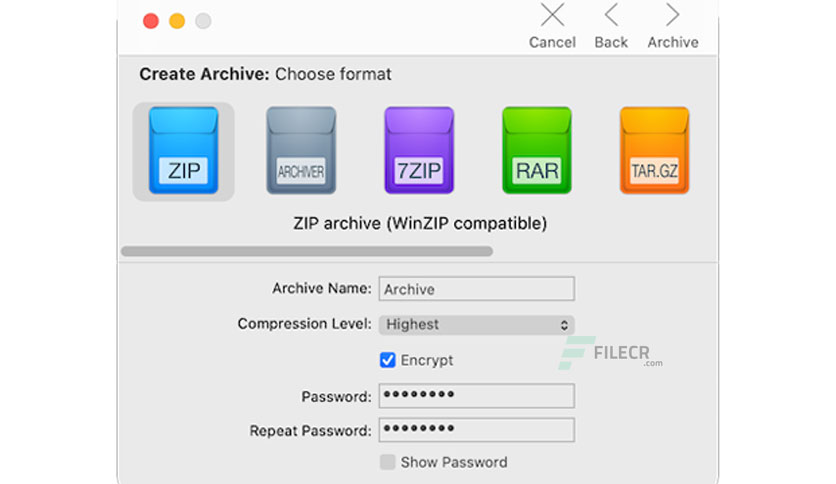Uncheck the Encrypt checkbox
The image size is (836, 484).
click(x=388, y=360)
